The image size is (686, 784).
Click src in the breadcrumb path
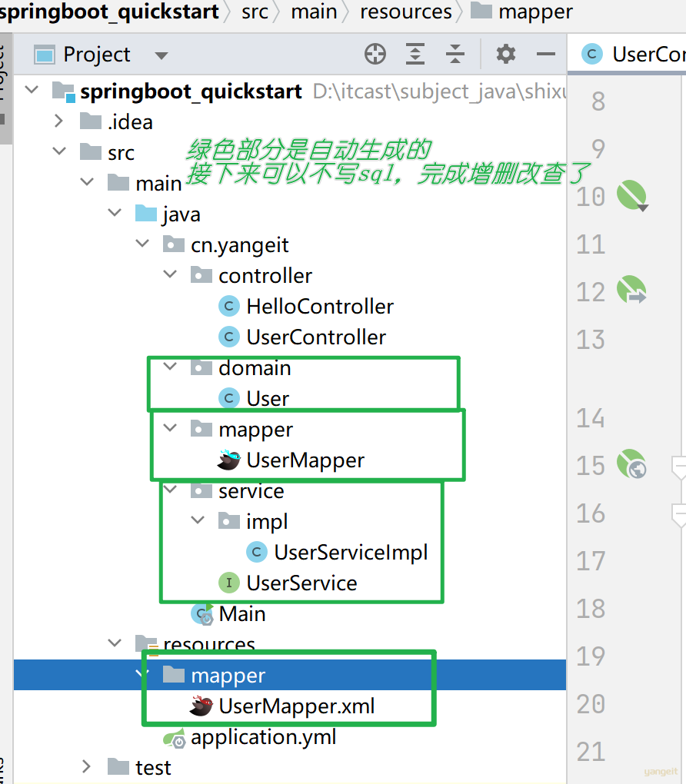coord(255,12)
